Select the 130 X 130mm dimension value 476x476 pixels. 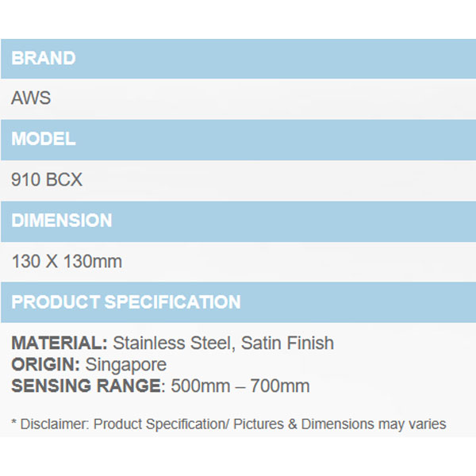click(x=67, y=261)
